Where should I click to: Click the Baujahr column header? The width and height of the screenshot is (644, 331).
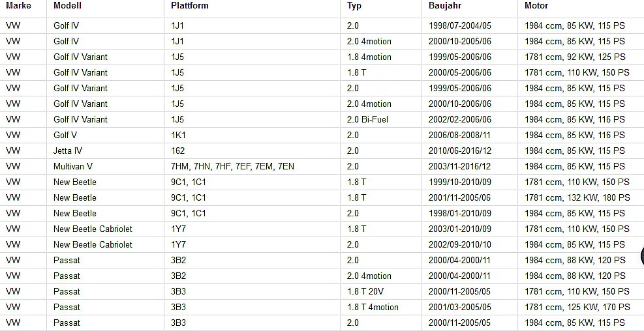click(x=445, y=6)
